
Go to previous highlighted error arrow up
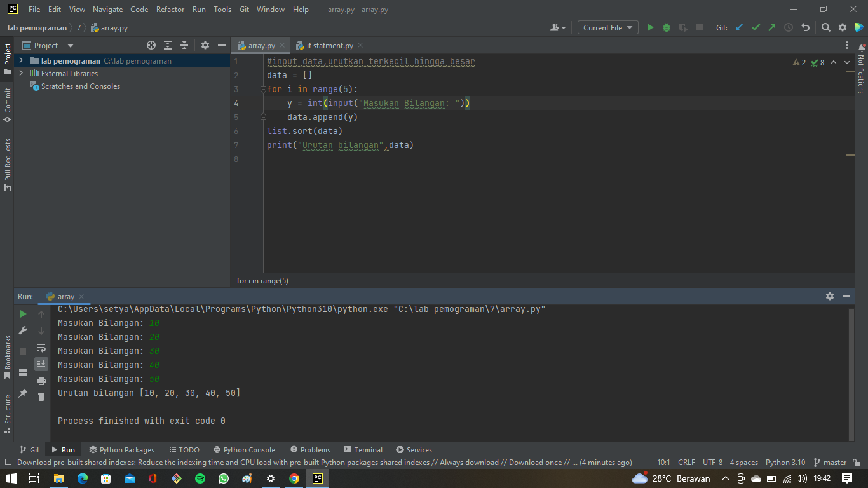tap(833, 62)
